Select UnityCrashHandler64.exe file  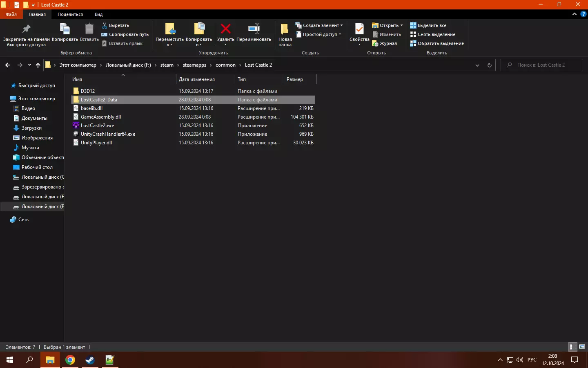pyautogui.click(x=193, y=134)
